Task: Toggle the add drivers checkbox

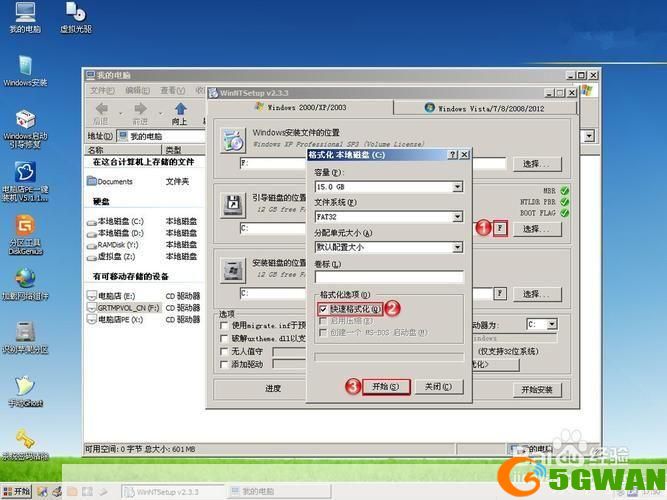Action: [x=224, y=364]
